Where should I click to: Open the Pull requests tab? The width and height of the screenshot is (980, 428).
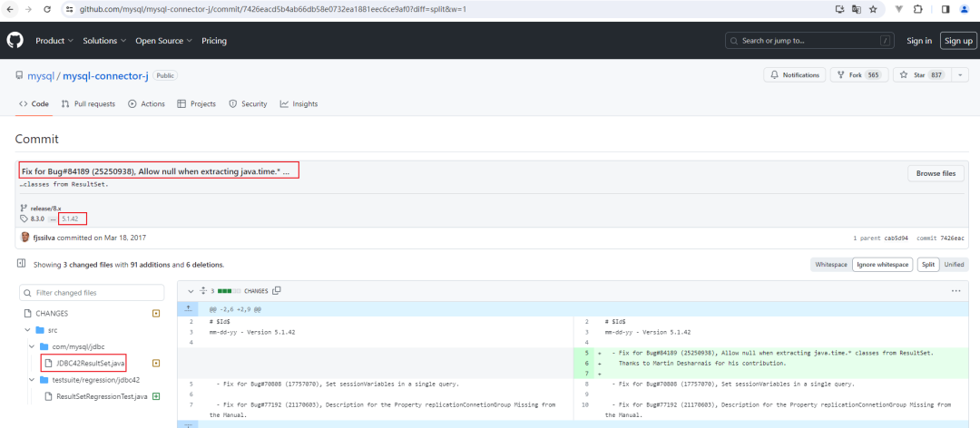(x=88, y=103)
